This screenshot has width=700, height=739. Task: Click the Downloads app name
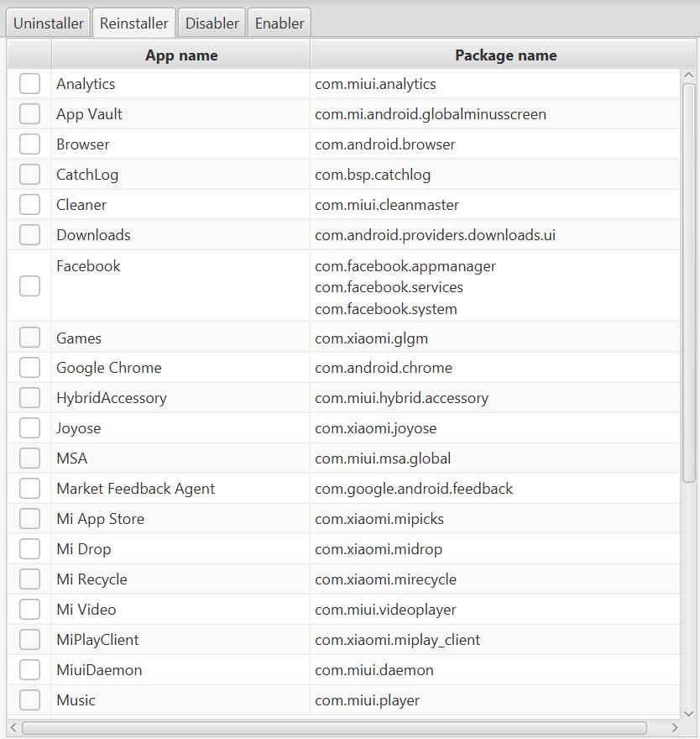tap(93, 234)
